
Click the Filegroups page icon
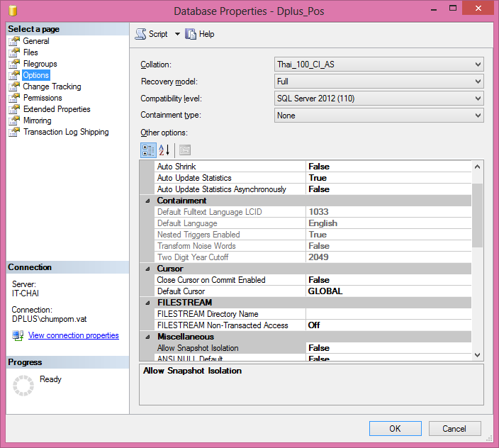[x=14, y=64]
